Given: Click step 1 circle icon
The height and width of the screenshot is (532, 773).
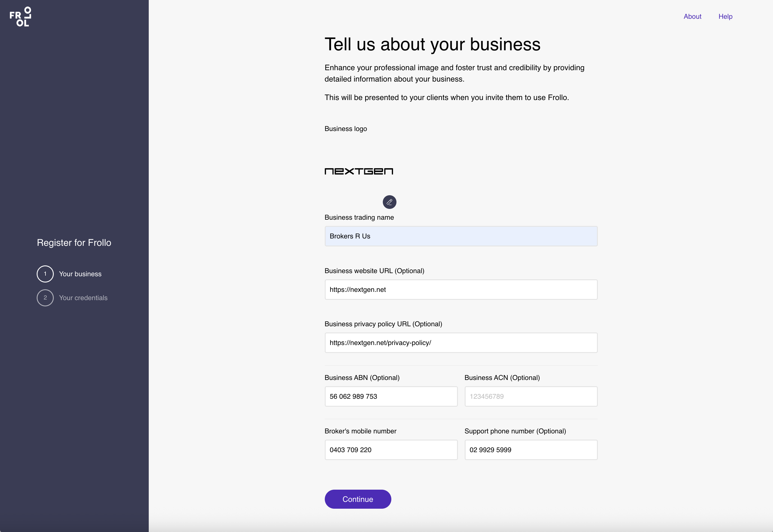Looking at the screenshot, I should 45,274.
